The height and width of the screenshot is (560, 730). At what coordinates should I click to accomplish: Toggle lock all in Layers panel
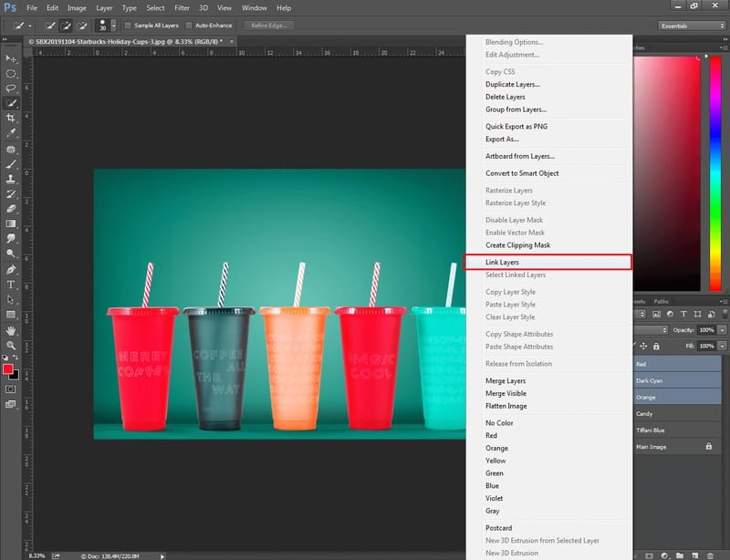(656, 346)
